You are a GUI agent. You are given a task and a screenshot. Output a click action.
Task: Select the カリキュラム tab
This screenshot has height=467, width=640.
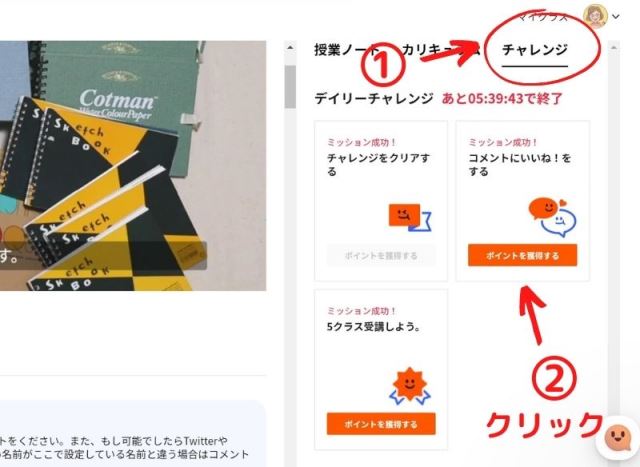pyautogui.click(x=441, y=50)
